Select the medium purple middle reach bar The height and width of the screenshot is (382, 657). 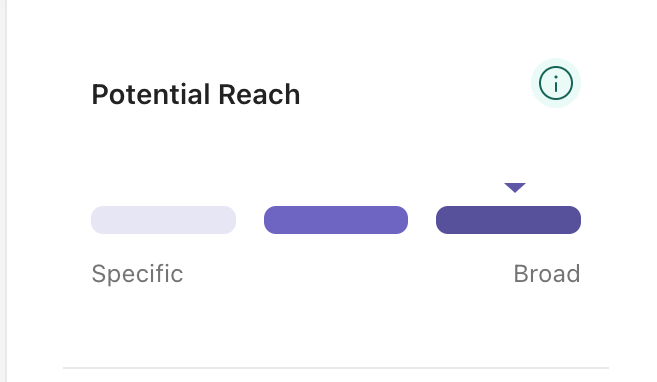click(336, 220)
